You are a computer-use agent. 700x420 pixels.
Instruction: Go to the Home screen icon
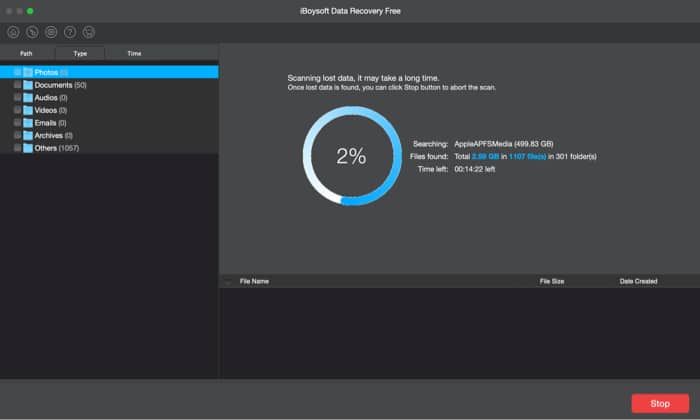click(13, 32)
